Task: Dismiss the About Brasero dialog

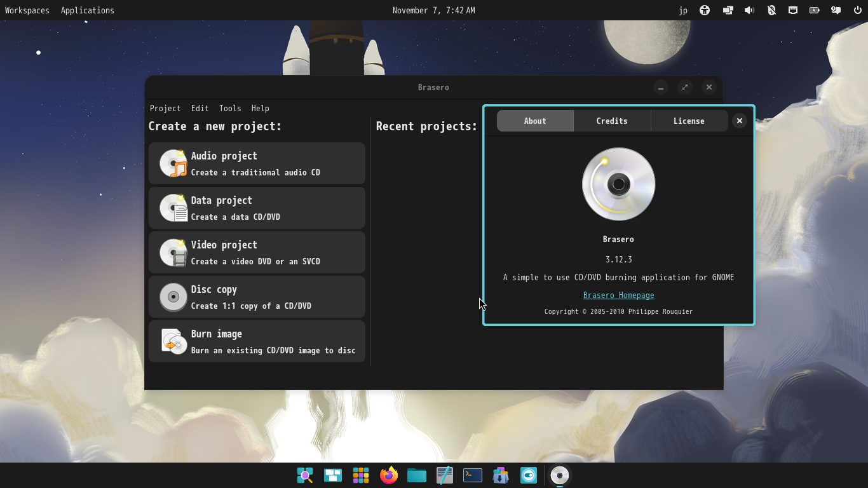Action: [739, 120]
